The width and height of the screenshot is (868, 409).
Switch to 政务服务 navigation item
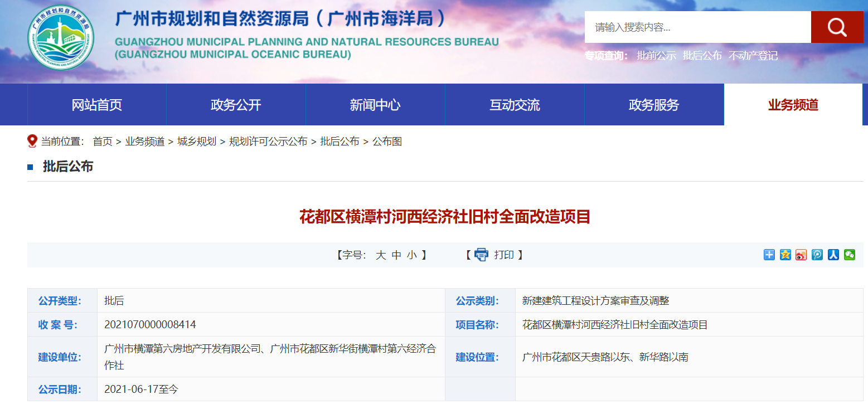coord(654,105)
